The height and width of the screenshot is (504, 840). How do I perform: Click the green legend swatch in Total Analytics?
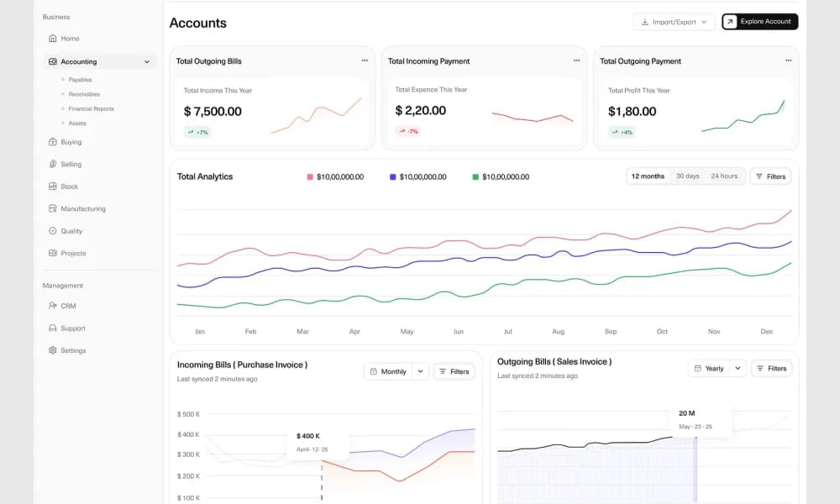[475, 176]
